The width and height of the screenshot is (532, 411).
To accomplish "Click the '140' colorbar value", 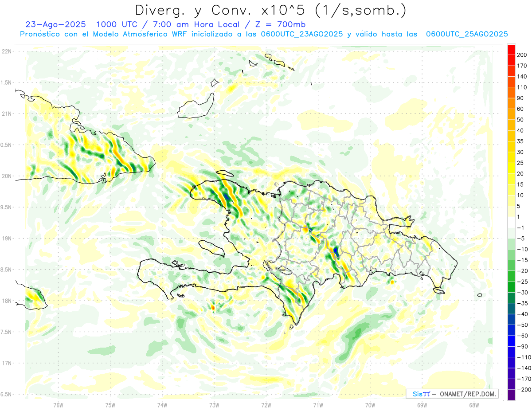I will point(522,76).
